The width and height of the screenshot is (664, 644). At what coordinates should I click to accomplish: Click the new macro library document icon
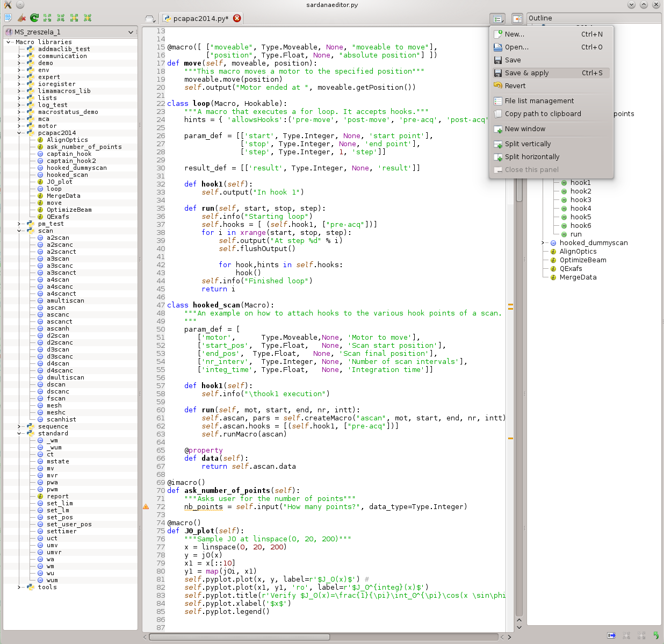coord(8,18)
